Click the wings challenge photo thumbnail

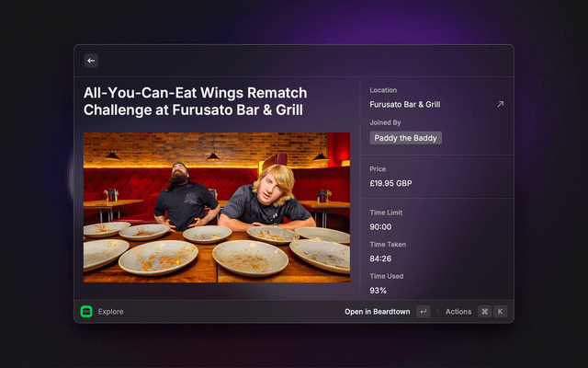217,207
